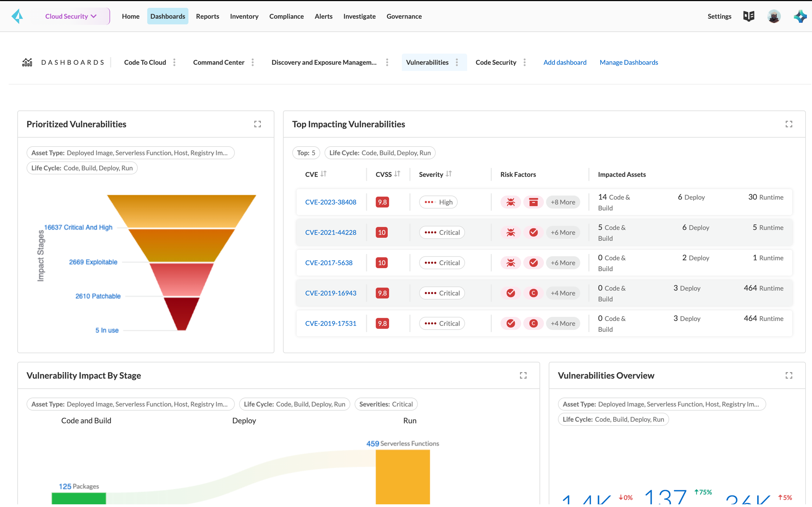Click the Prisma logo in the header
812x507 pixels.
click(17, 16)
